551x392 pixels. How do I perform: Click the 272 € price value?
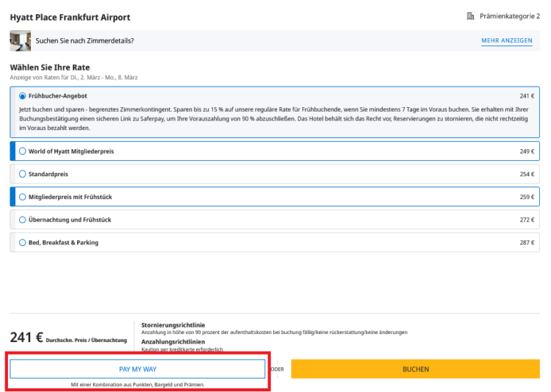pyautogui.click(x=527, y=220)
